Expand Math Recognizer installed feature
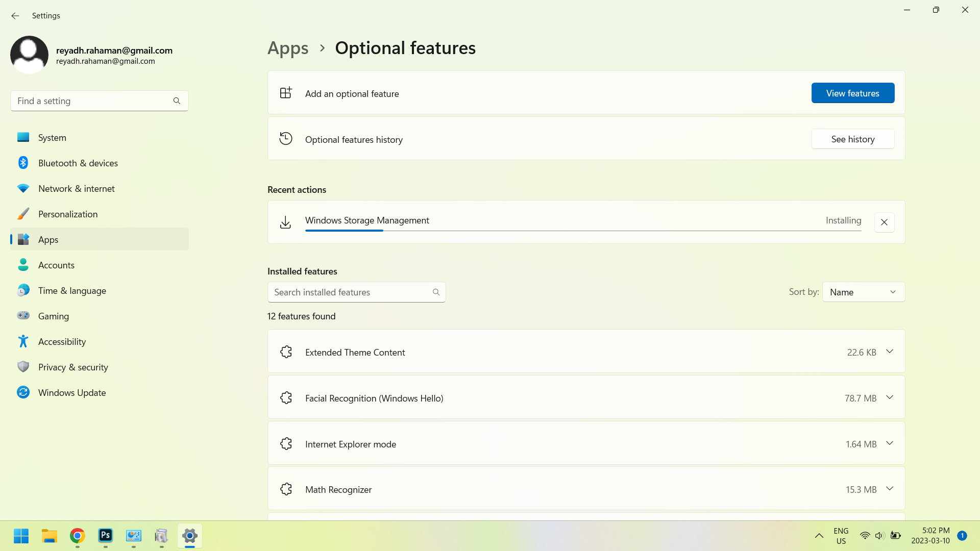980x551 pixels. 890,489
